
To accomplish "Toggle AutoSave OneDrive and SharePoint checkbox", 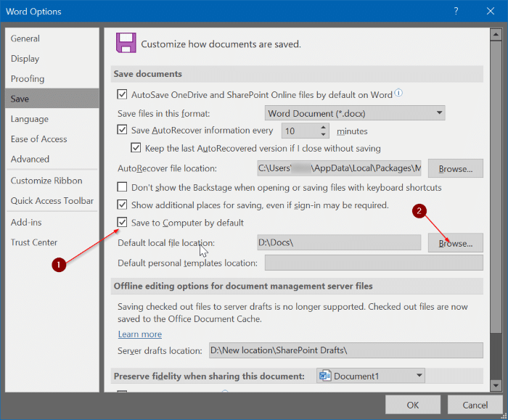I will (122, 94).
